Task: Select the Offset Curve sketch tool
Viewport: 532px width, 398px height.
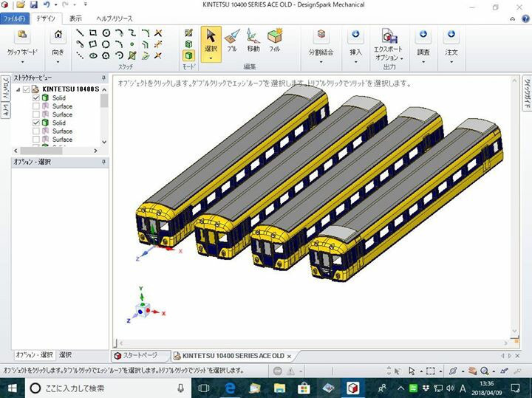Action: [146, 44]
